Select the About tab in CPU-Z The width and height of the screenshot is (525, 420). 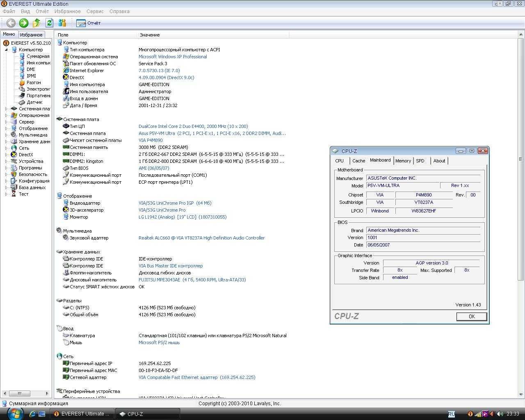[x=439, y=161]
